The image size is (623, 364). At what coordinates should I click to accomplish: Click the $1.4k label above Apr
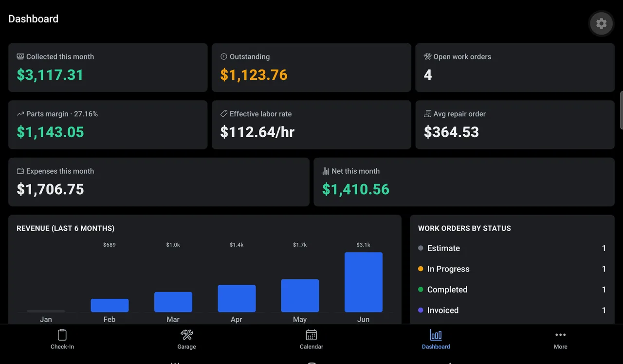[237, 245]
